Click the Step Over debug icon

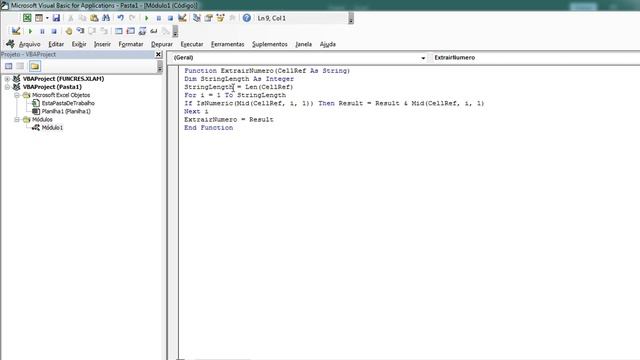coord(92,31)
